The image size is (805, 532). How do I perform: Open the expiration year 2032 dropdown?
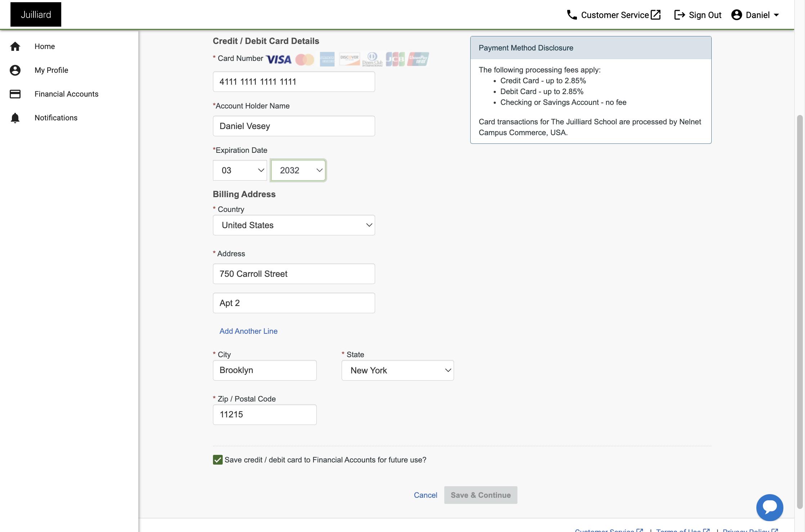(x=298, y=170)
